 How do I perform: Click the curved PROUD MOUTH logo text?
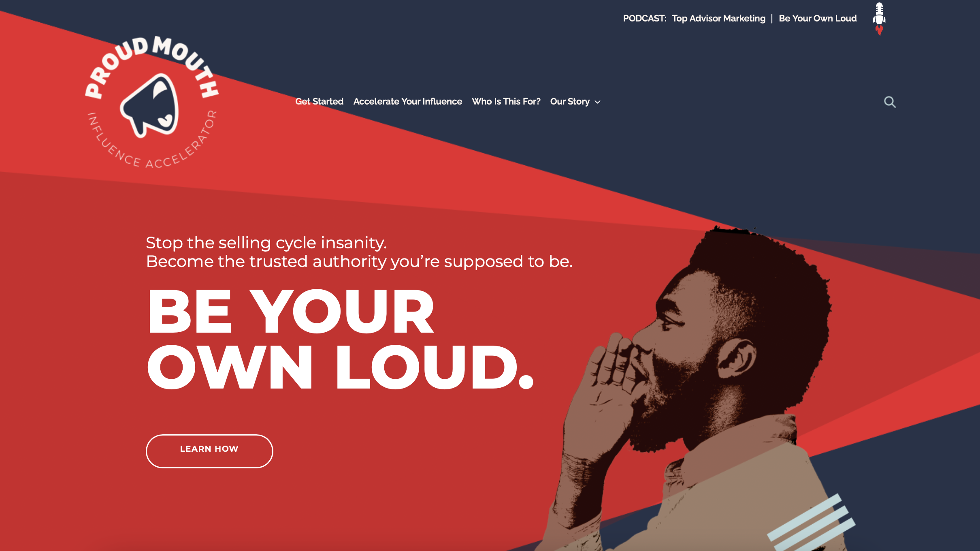(x=152, y=65)
